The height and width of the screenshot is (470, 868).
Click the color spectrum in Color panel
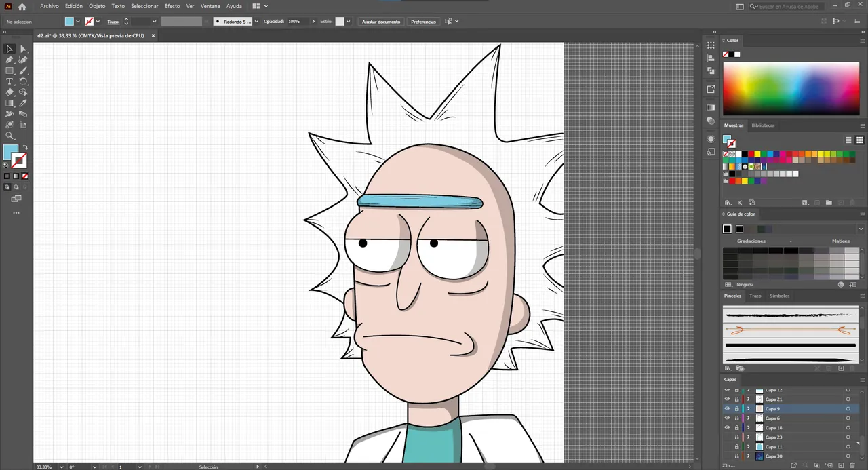tap(791, 89)
